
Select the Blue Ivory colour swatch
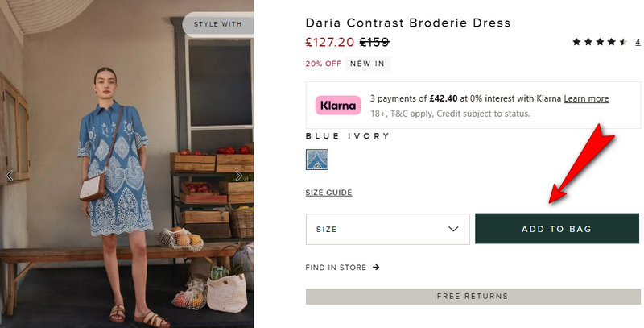tap(316, 160)
